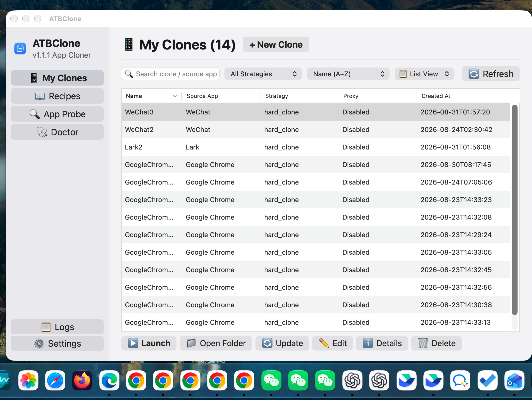The image size is (532, 400).
Task: Open the blue checkmark app in Dock
Action: point(488,380)
